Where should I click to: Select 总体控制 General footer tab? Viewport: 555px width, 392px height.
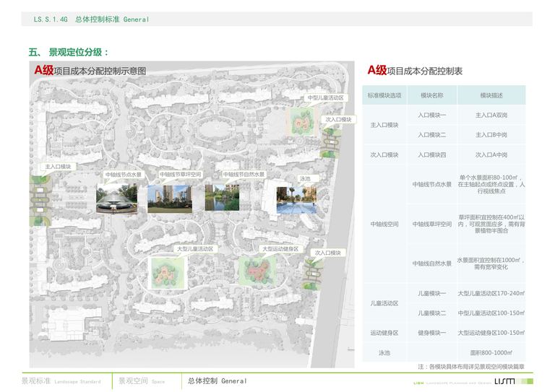217,381
